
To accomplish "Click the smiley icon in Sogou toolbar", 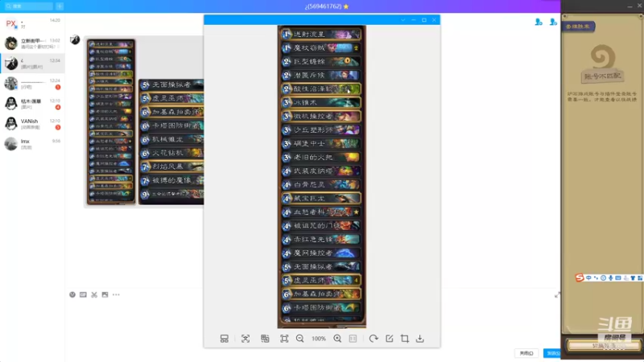I will 603,278.
